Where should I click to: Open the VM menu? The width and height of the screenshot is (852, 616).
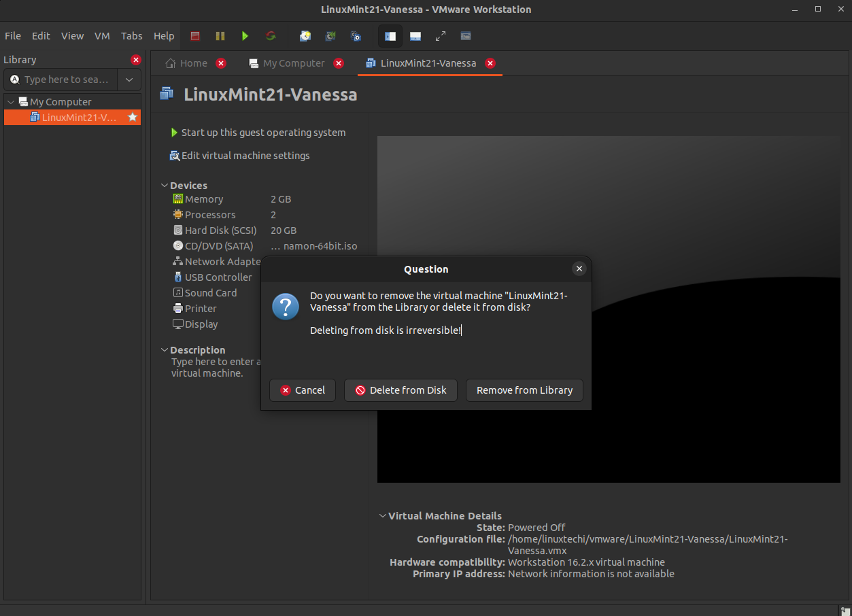point(102,36)
